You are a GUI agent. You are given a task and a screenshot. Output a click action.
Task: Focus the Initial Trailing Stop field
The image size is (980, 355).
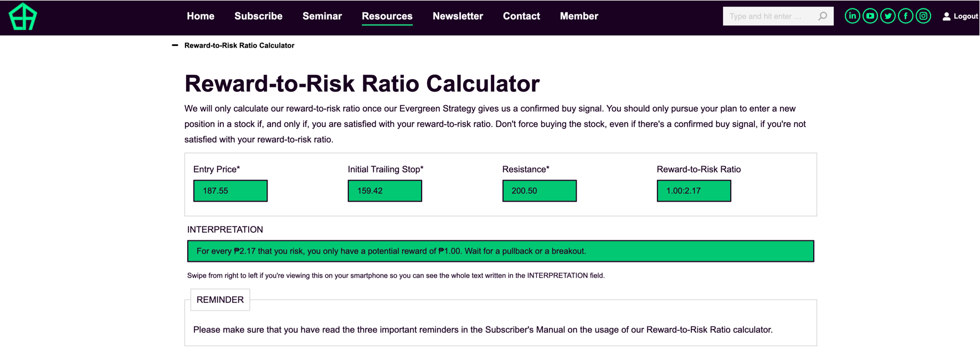point(385,191)
